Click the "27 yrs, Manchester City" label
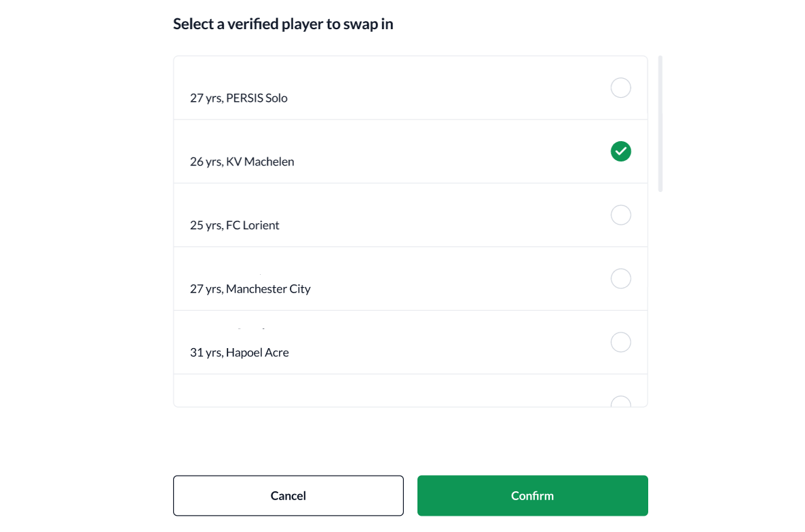The height and width of the screenshot is (532, 805). pos(250,289)
